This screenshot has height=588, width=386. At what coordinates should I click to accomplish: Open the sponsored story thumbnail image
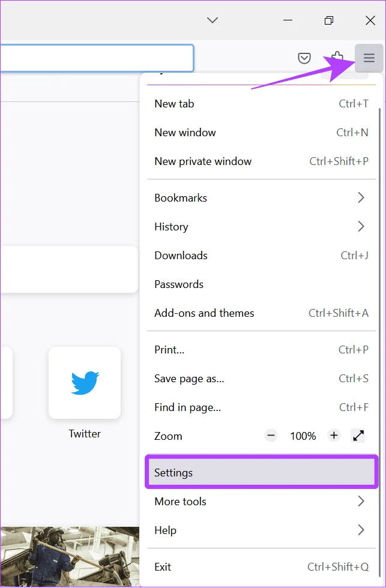click(x=70, y=557)
